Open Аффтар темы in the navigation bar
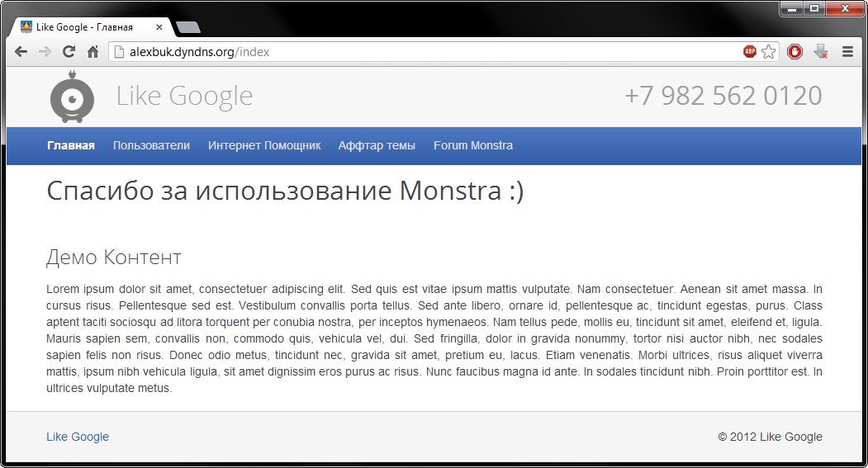 click(377, 145)
